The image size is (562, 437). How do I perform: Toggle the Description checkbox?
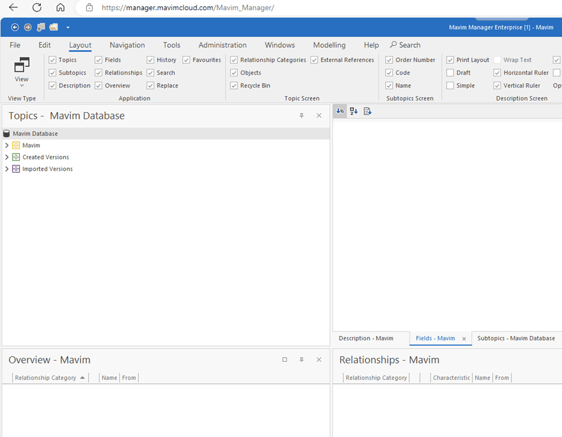[x=52, y=86]
